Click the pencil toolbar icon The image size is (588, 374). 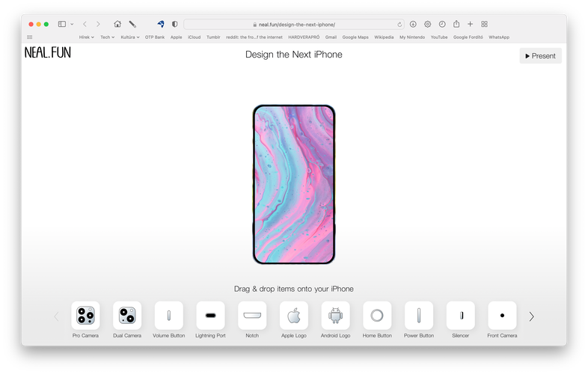pos(132,24)
